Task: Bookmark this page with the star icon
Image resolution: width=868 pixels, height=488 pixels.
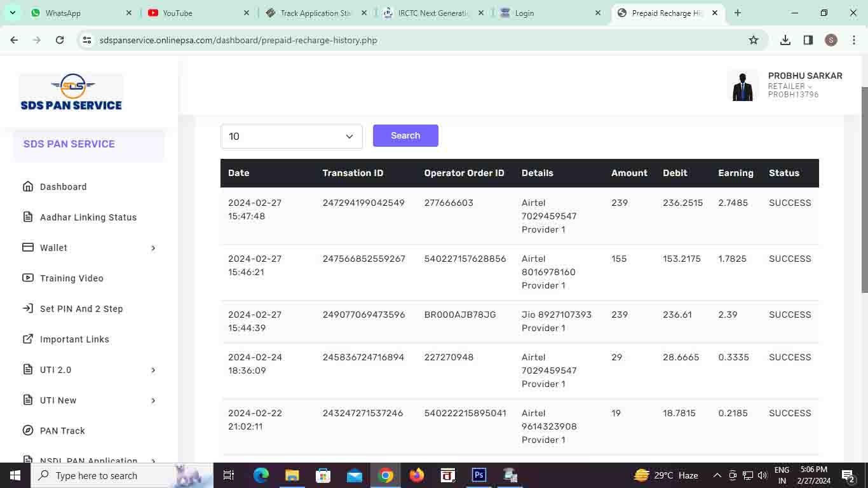Action: coord(754,40)
